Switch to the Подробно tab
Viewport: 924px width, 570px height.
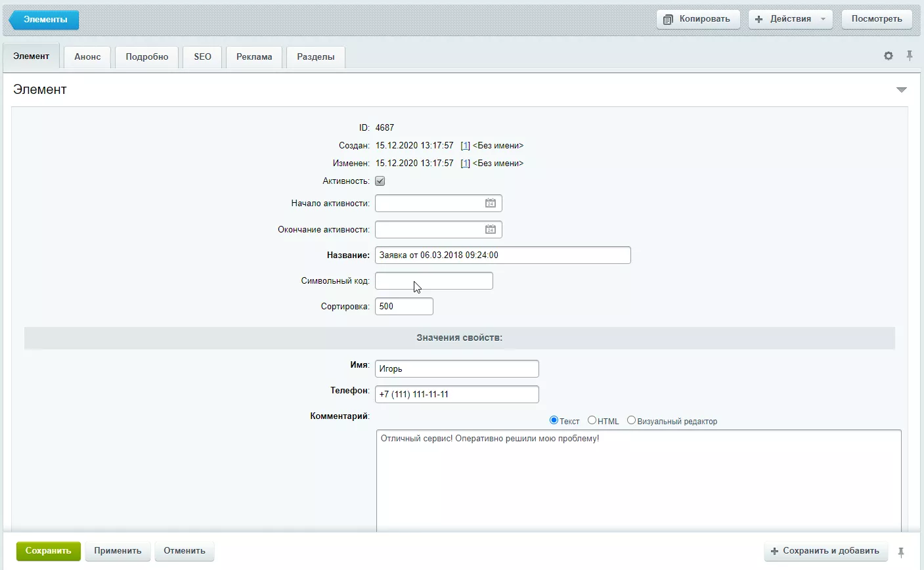147,56
